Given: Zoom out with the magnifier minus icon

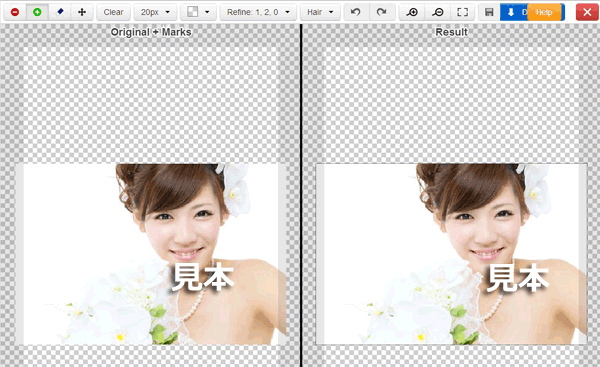Looking at the screenshot, I should tap(437, 12).
